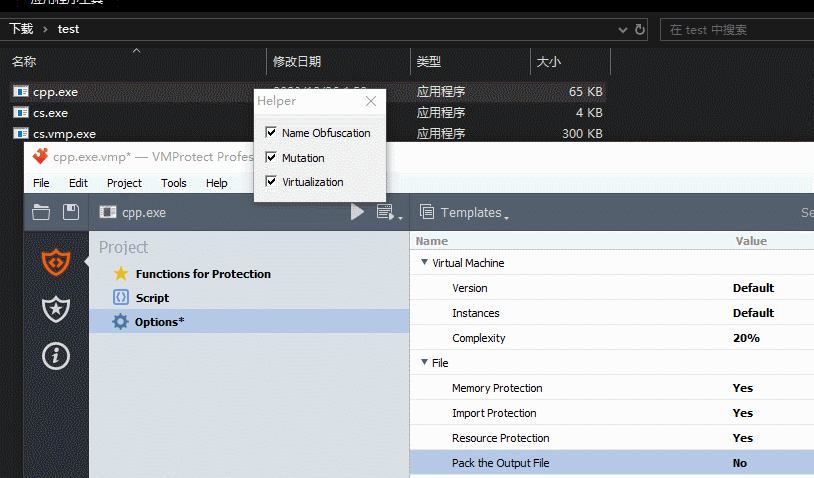Viewport: 814px width, 478px height.
Task: Click the Value column header in options
Action: (x=751, y=241)
